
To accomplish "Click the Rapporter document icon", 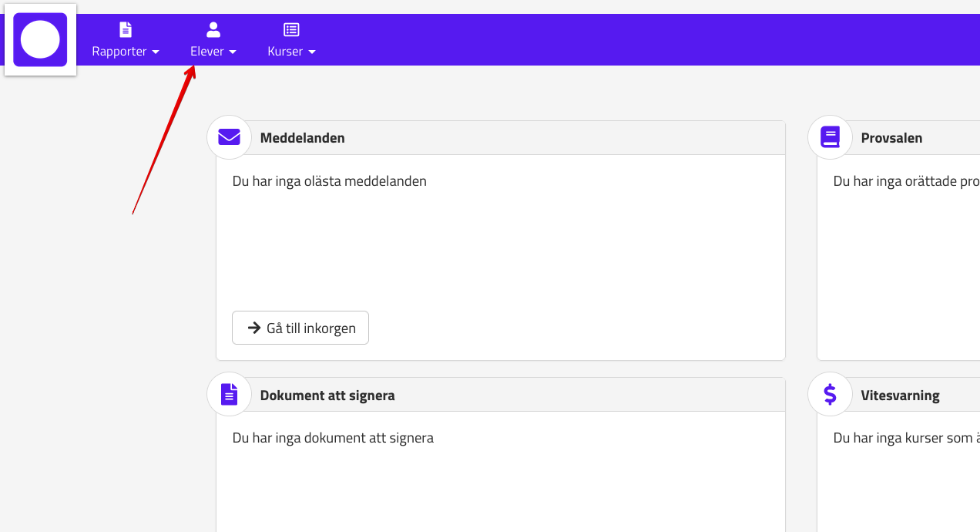I will (x=126, y=30).
